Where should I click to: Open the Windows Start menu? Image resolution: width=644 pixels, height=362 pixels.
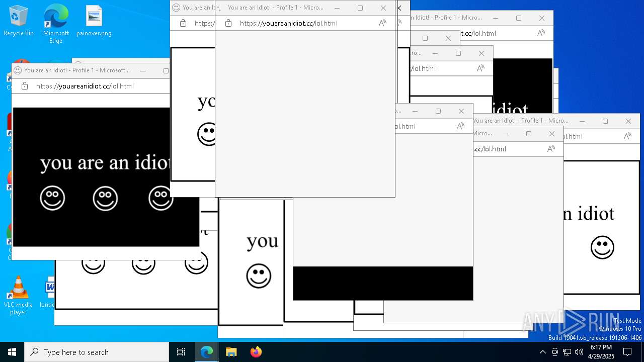[x=12, y=352]
